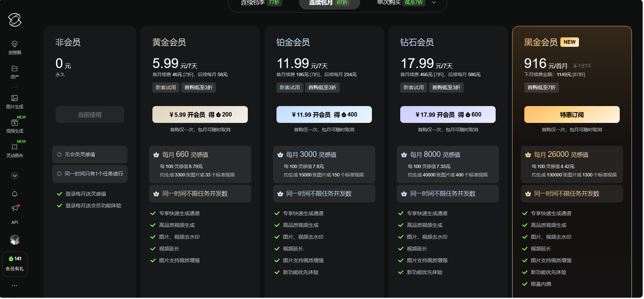Click the app logo in the sidebar
This screenshot has width=644, height=299.
click(x=15, y=20)
